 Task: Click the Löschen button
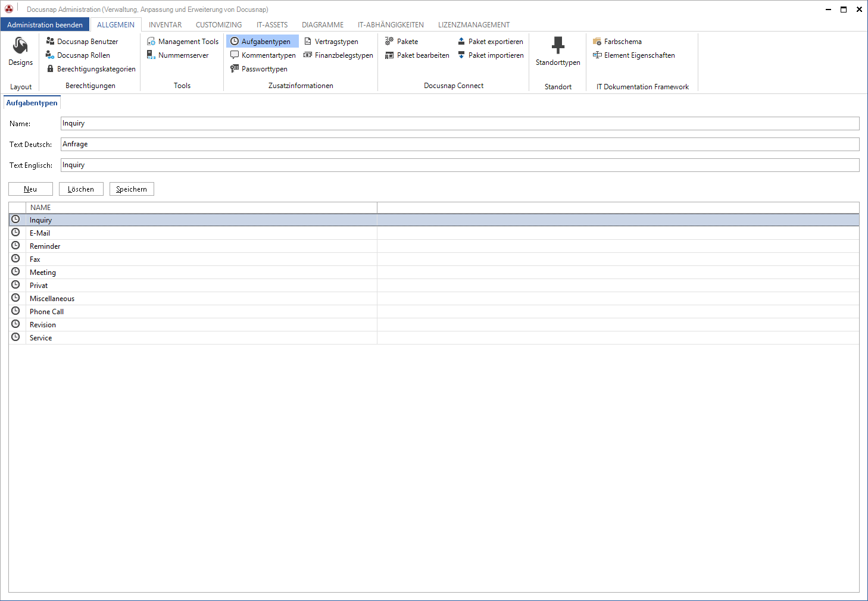(81, 189)
